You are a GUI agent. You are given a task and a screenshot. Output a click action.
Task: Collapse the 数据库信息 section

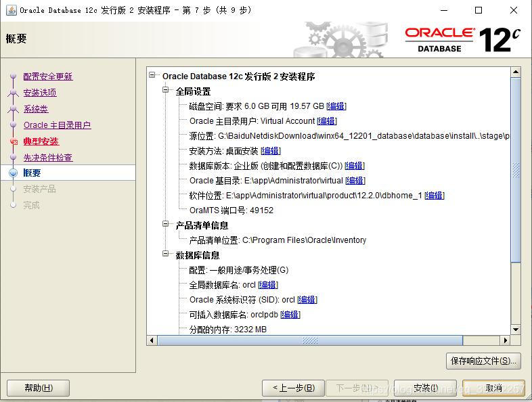tap(166, 254)
